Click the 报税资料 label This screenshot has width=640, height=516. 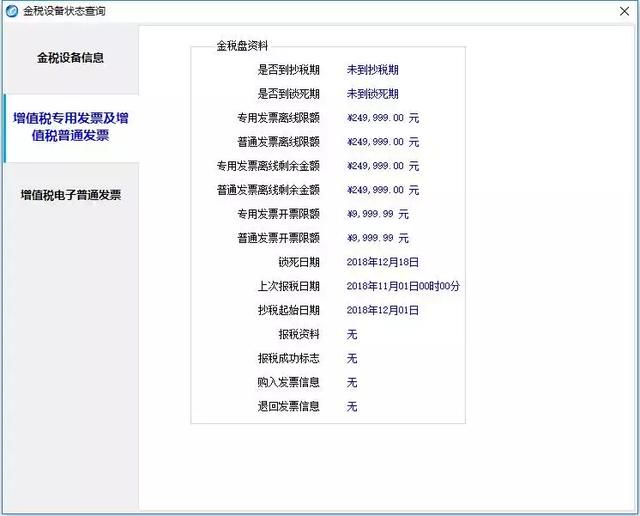(x=299, y=334)
